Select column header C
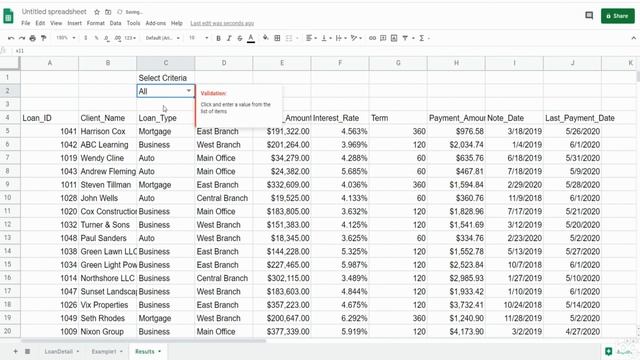 click(x=166, y=63)
